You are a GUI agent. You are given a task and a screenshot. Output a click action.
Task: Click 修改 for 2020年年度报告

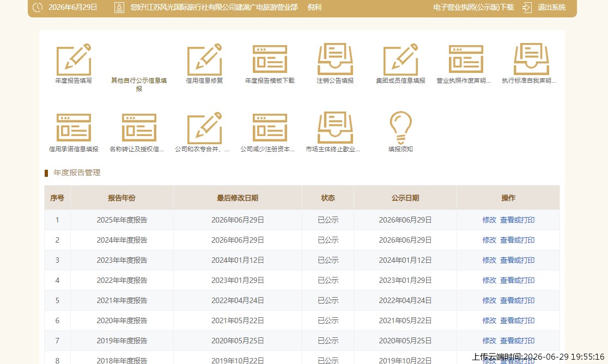coord(489,320)
